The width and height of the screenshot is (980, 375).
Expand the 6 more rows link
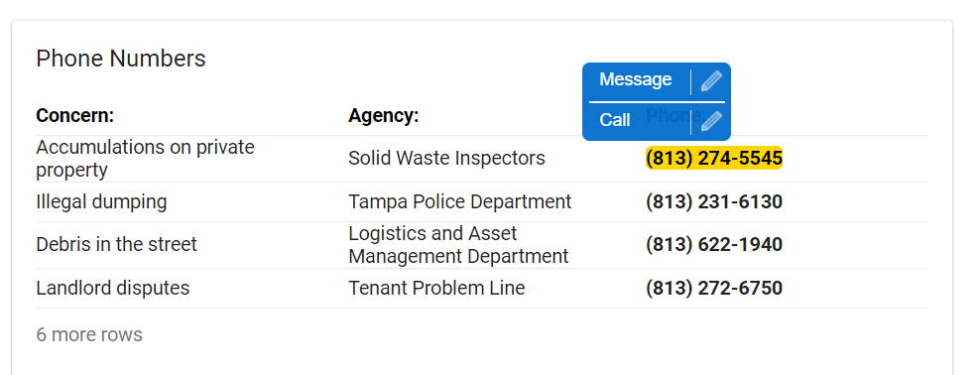click(x=89, y=334)
